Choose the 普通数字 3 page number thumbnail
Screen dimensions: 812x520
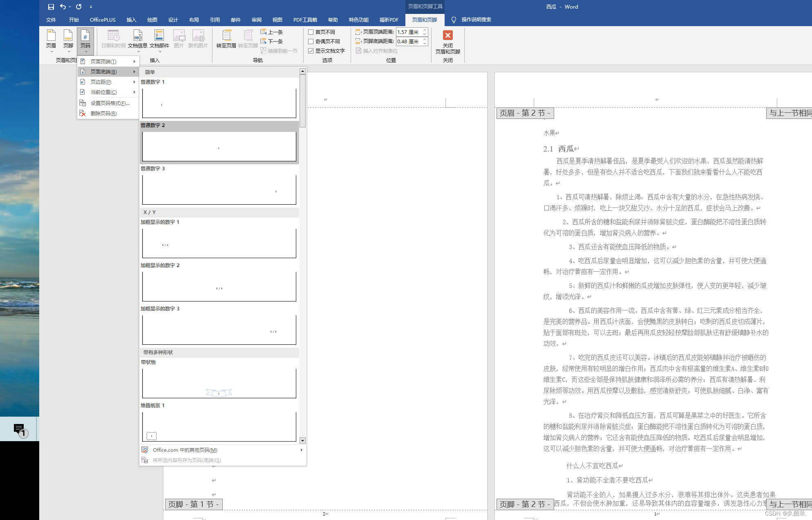point(219,190)
